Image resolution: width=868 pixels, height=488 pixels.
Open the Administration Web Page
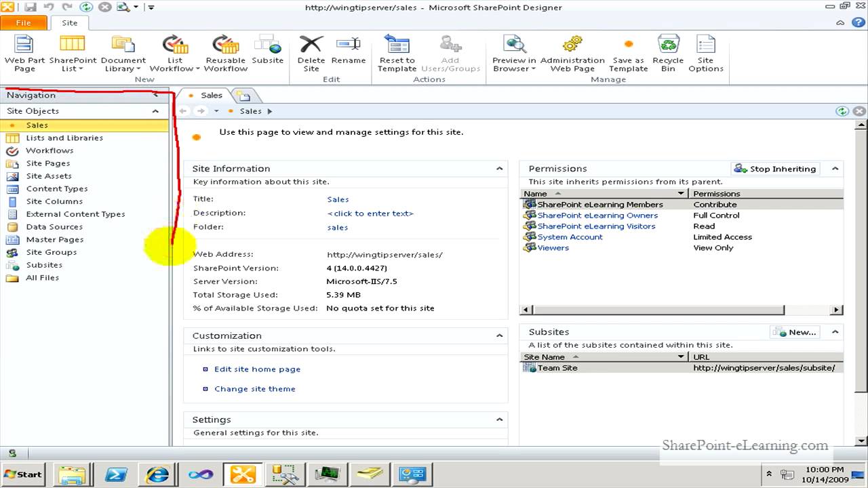[572, 53]
